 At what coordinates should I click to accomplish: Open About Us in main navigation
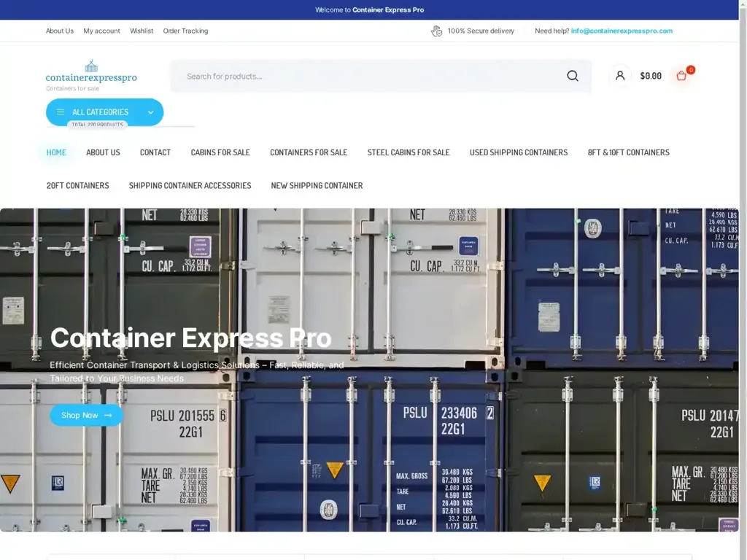pos(103,152)
